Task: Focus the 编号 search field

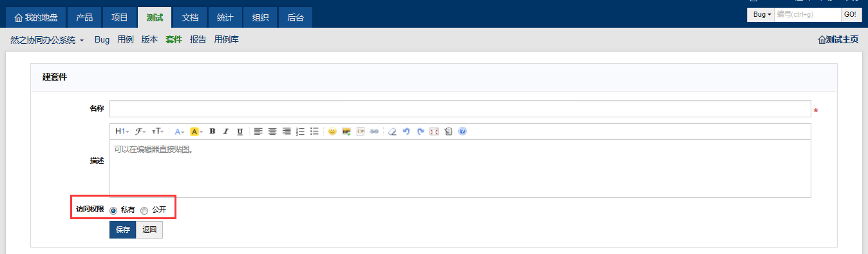Action: (807, 14)
